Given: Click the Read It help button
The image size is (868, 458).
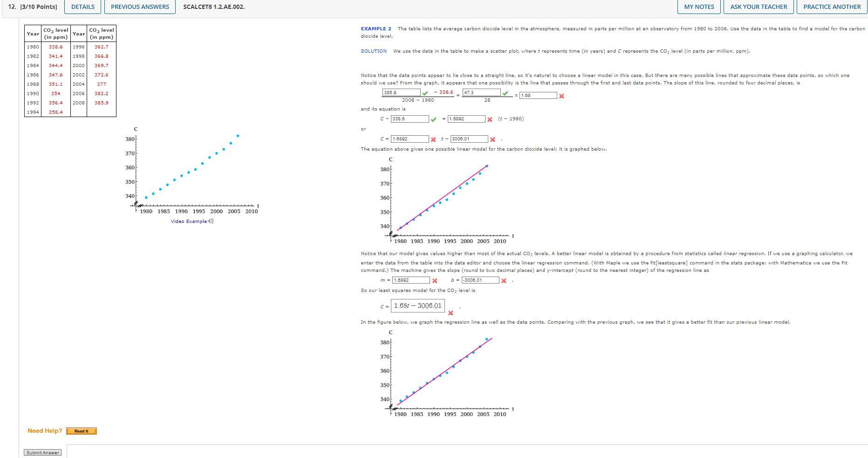Looking at the screenshot, I should pyautogui.click(x=81, y=431).
